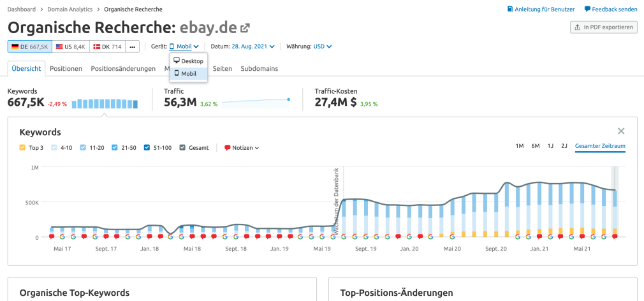644x301 pixels.
Task: Switch to the Danish flag database DK 714
Action: 107,47
